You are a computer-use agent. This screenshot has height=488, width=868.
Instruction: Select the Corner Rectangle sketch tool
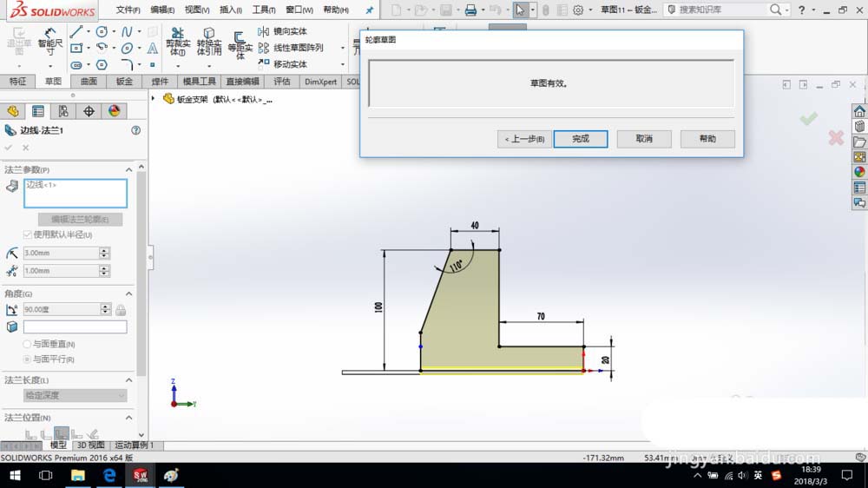(76, 48)
